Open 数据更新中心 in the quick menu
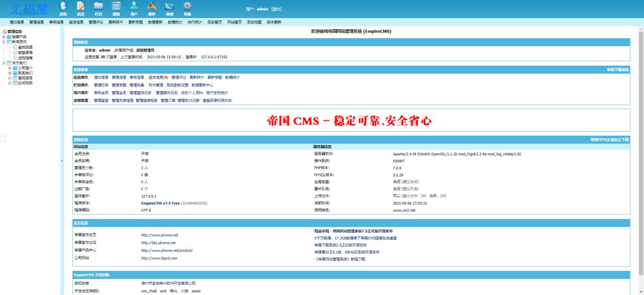This screenshot has height=295, width=644. pos(202,85)
